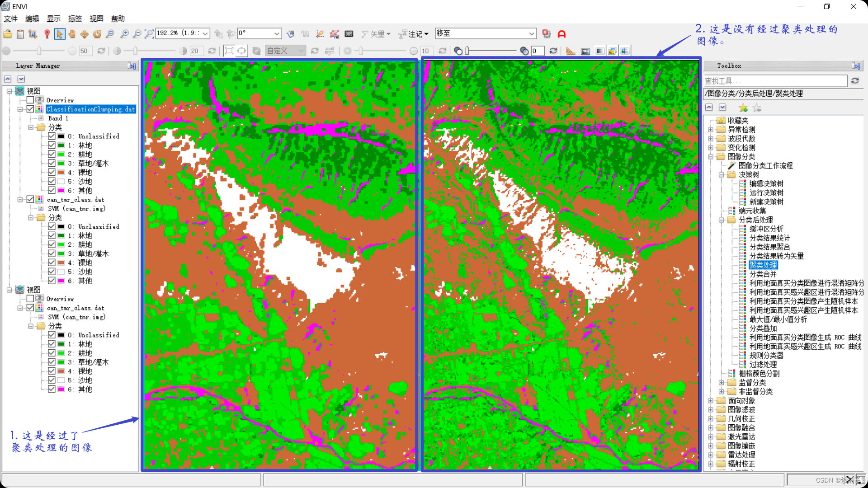The height and width of the screenshot is (488, 868).
Task: Click the 查找工具 search field
Action: click(775, 81)
